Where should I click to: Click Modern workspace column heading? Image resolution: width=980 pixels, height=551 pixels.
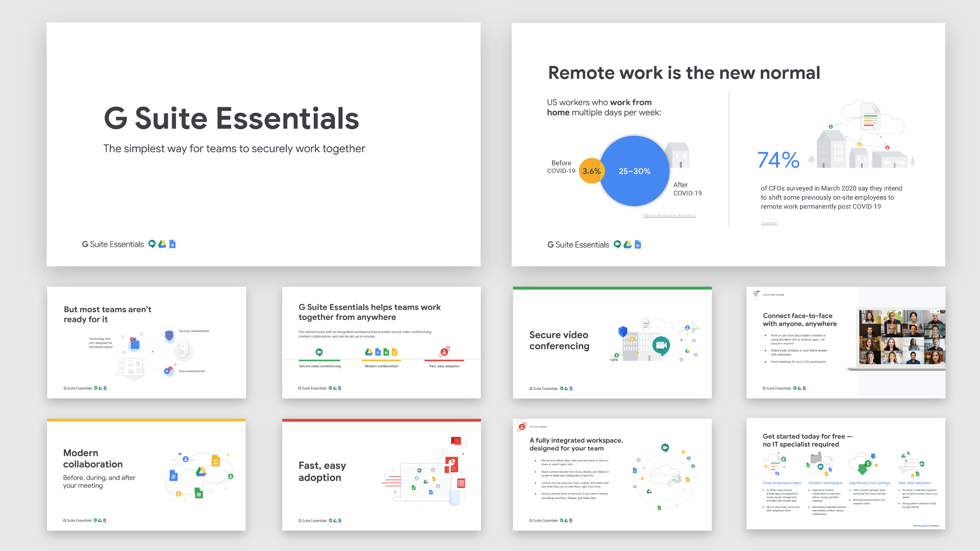[x=825, y=483]
